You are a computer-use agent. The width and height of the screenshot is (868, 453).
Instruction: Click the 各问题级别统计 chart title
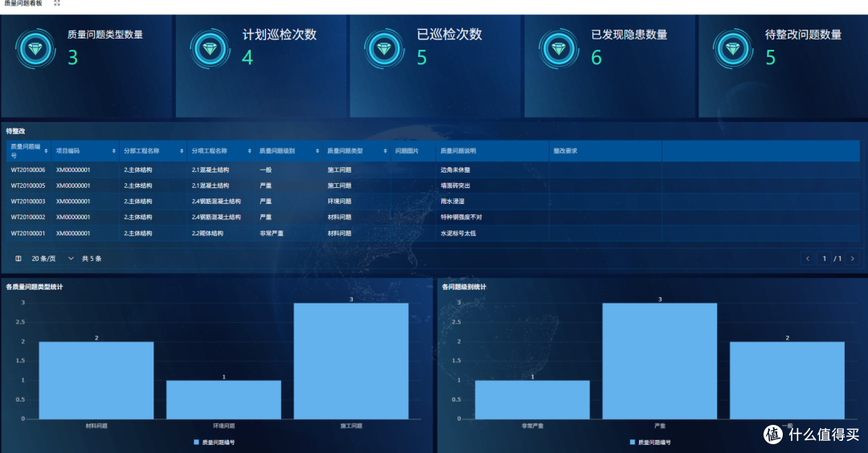464,287
